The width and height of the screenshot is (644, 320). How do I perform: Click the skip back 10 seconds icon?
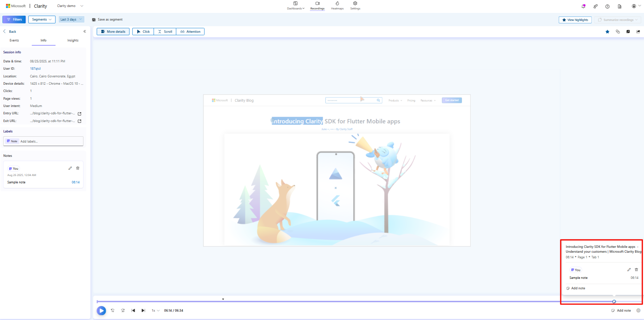[113, 310]
